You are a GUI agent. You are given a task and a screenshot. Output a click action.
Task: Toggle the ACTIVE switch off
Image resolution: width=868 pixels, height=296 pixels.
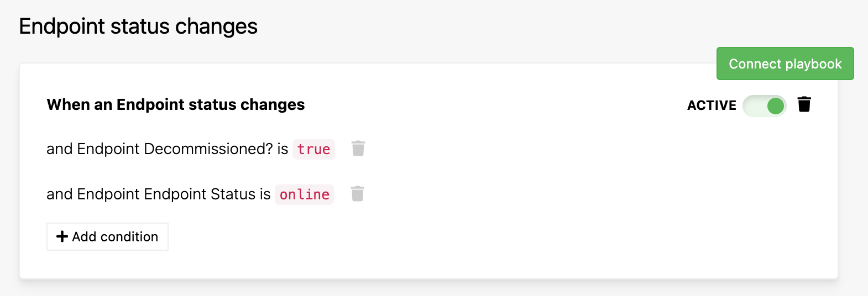765,105
